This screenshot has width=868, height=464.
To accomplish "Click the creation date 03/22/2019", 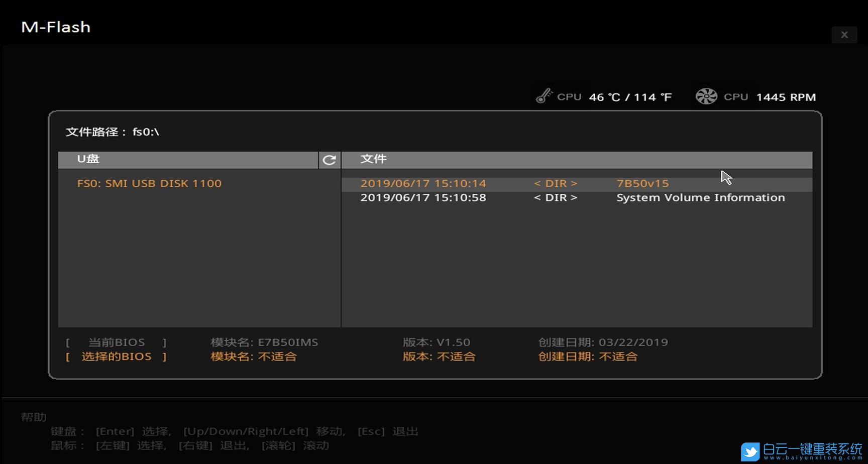I will coord(633,342).
